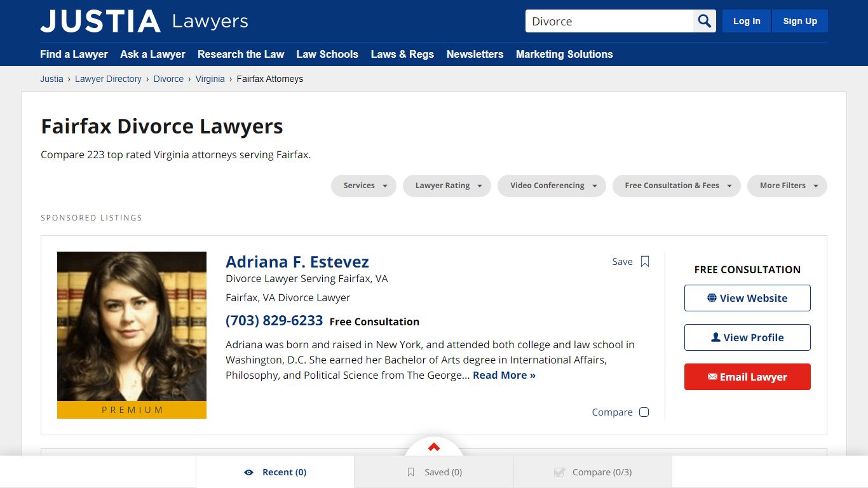
Task: Click View Profile button
Action: pos(747,337)
